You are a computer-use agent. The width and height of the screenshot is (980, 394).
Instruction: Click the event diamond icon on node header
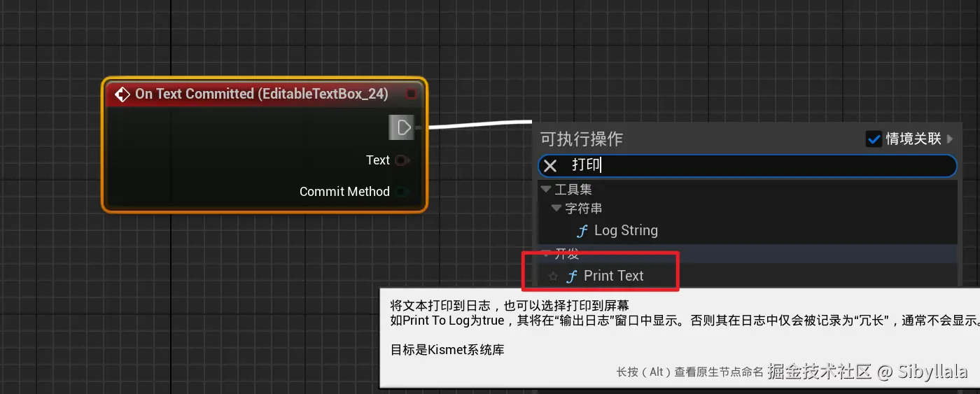click(122, 94)
